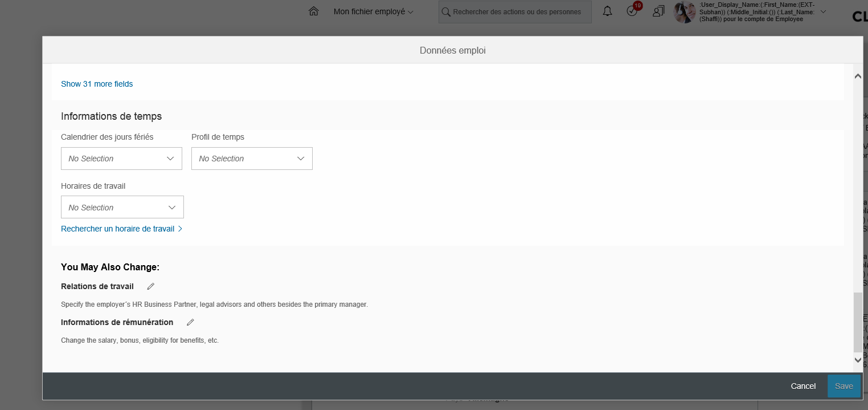Expand the user account menu chevron
868x410 pixels.
(823, 11)
